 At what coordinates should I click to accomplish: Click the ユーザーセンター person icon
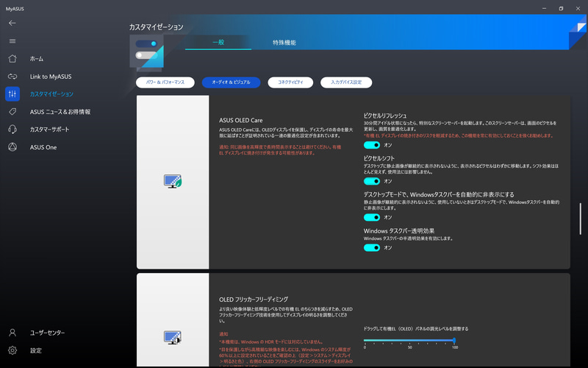click(12, 333)
